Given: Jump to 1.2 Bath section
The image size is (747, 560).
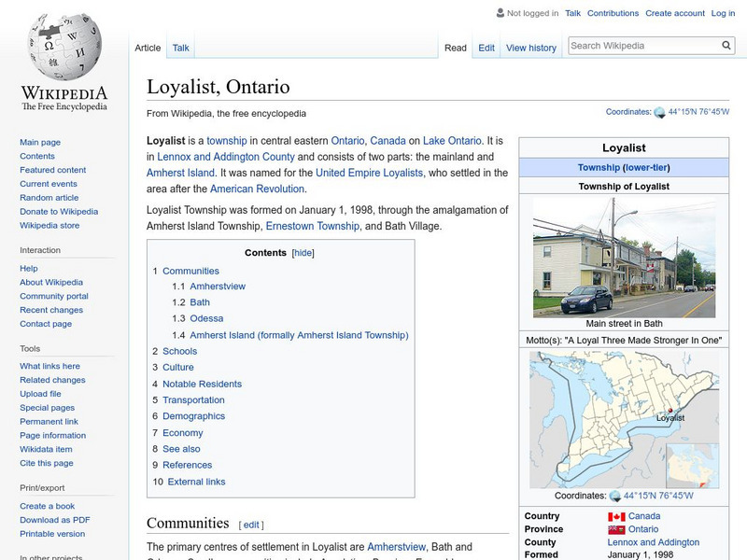Looking at the screenshot, I should coord(200,301).
